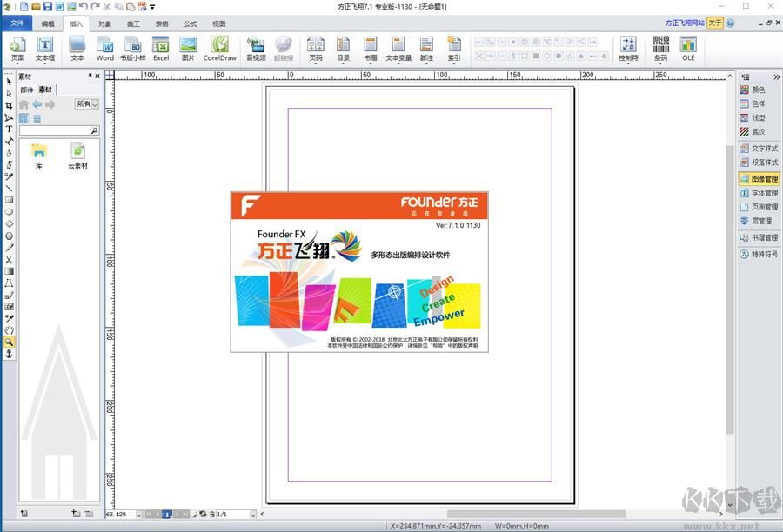Switch material panel to thumbnail grid view
Image resolution: width=783 pixels, height=532 pixels.
pyautogui.click(x=24, y=118)
